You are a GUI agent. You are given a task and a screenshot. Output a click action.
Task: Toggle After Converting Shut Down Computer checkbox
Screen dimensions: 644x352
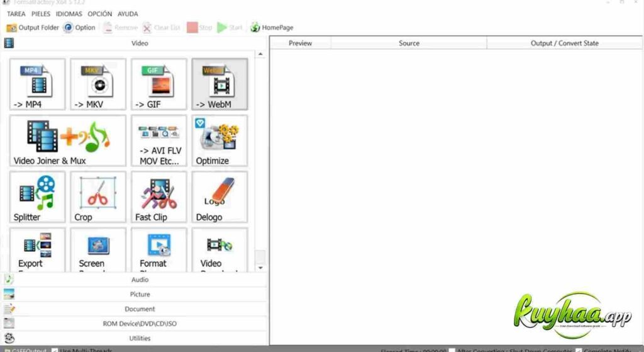(x=452, y=350)
